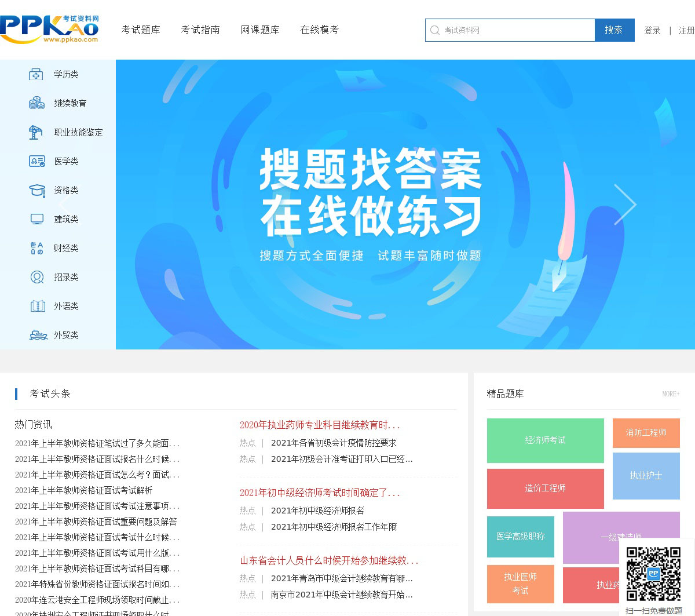Click the 财经类 category icon
Viewport: 695px width, 616px height.
click(37, 248)
